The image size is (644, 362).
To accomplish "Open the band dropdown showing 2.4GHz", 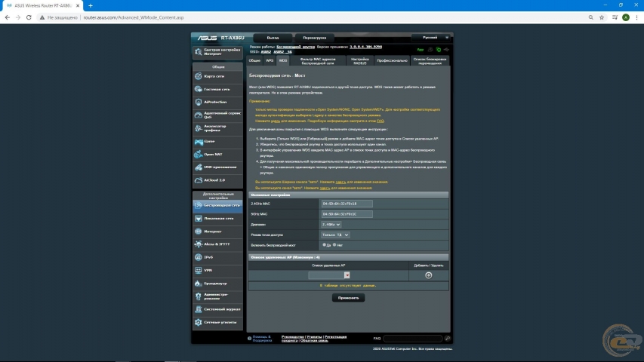I will [331, 225].
